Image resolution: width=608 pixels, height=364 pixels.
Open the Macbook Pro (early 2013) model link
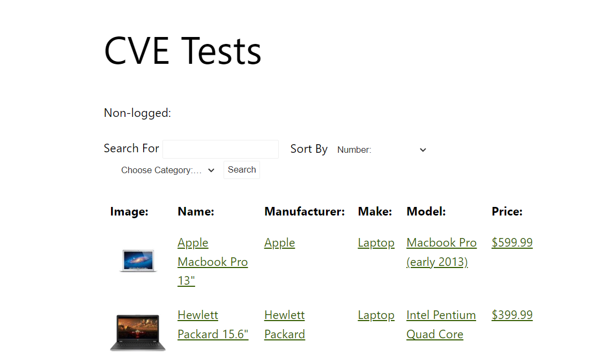(442, 252)
